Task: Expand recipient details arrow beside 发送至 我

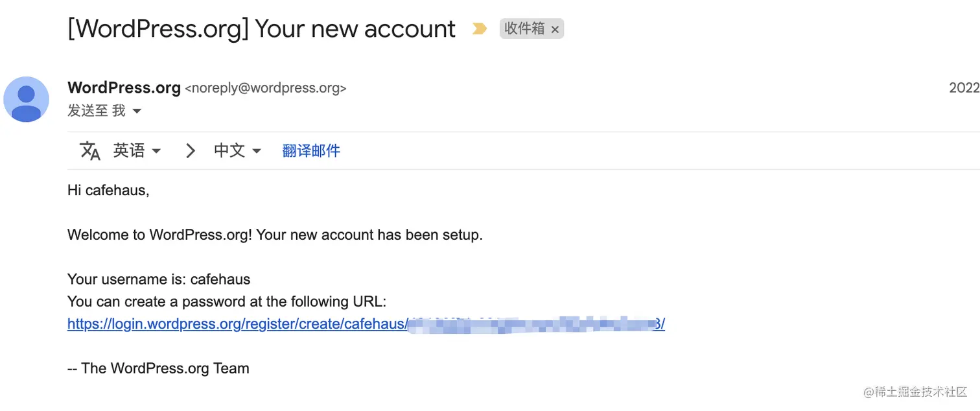Action: 137,112
